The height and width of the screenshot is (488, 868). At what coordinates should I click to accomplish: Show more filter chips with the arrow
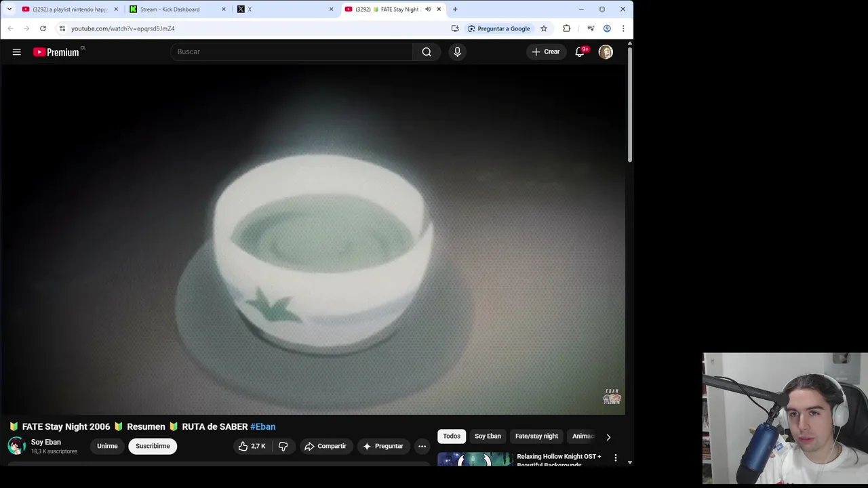pos(608,437)
